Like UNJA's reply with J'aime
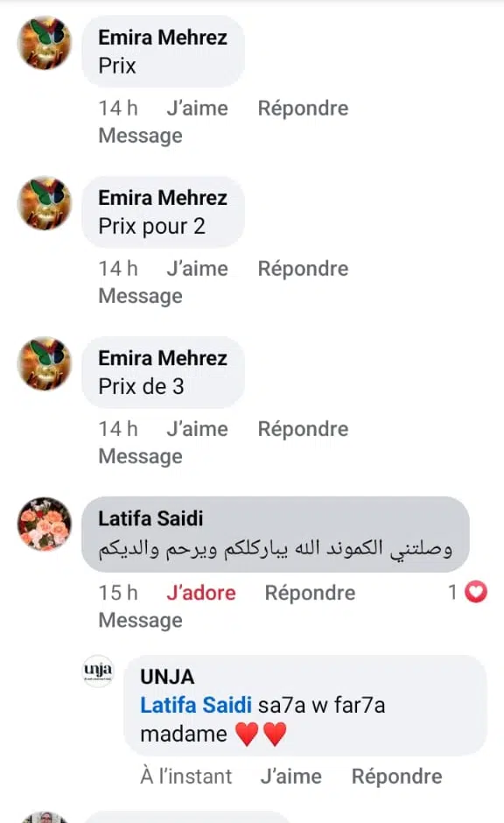The width and height of the screenshot is (504, 823). (x=291, y=777)
